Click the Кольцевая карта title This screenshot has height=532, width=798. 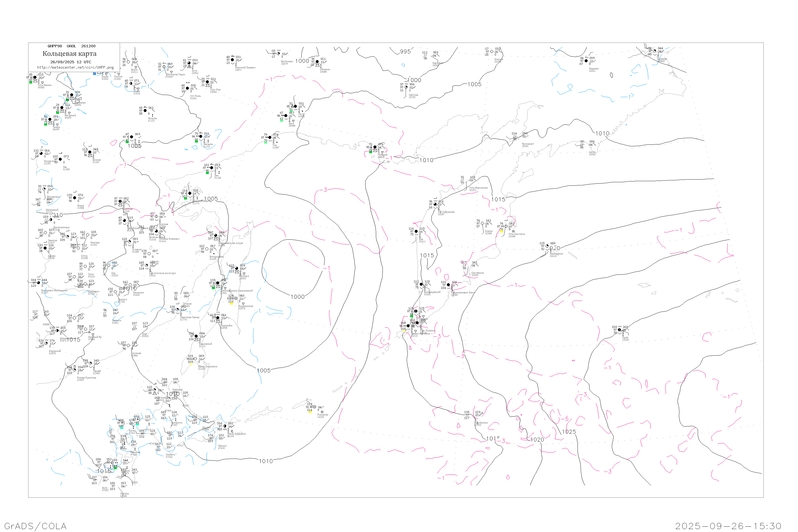point(69,54)
